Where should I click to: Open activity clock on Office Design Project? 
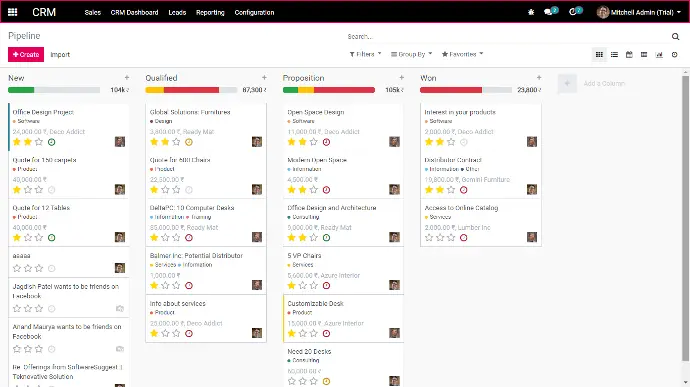pos(51,142)
